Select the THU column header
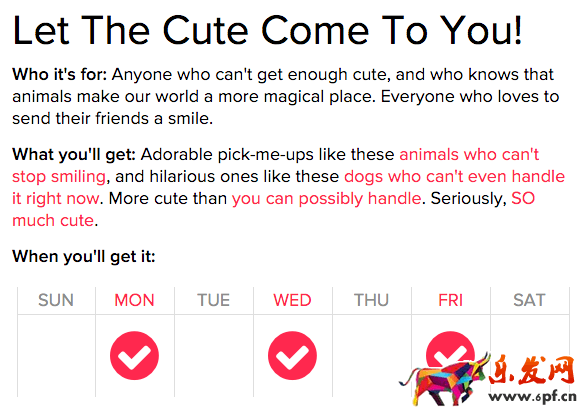The image size is (587, 417). pos(371,300)
